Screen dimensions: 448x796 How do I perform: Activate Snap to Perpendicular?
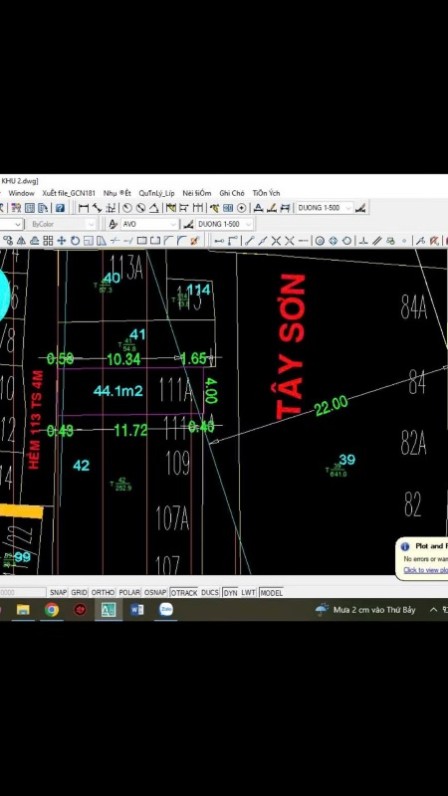[x=363, y=240]
